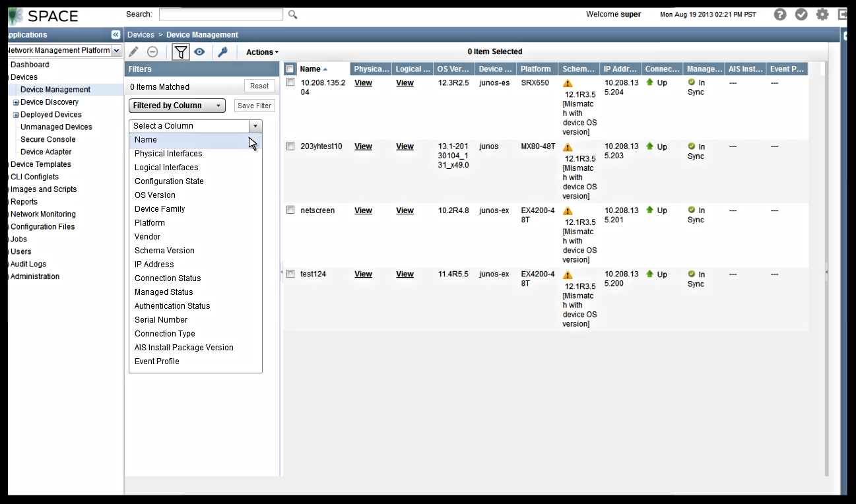Open Network Monitoring in sidebar

(43, 215)
